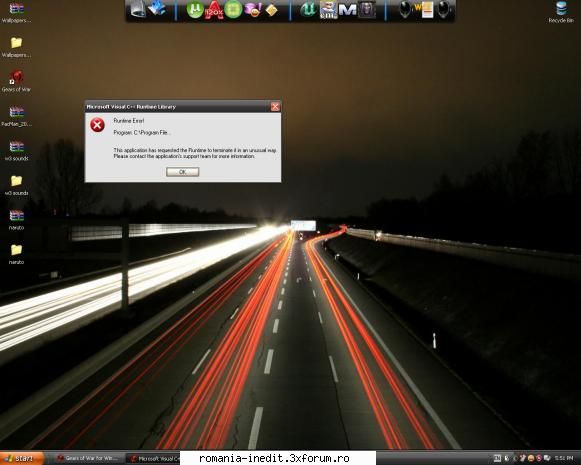Launch Alcohol 120% from the dock
This screenshot has height=465, width=581.
pyautogui.click(x=214, y=10)
